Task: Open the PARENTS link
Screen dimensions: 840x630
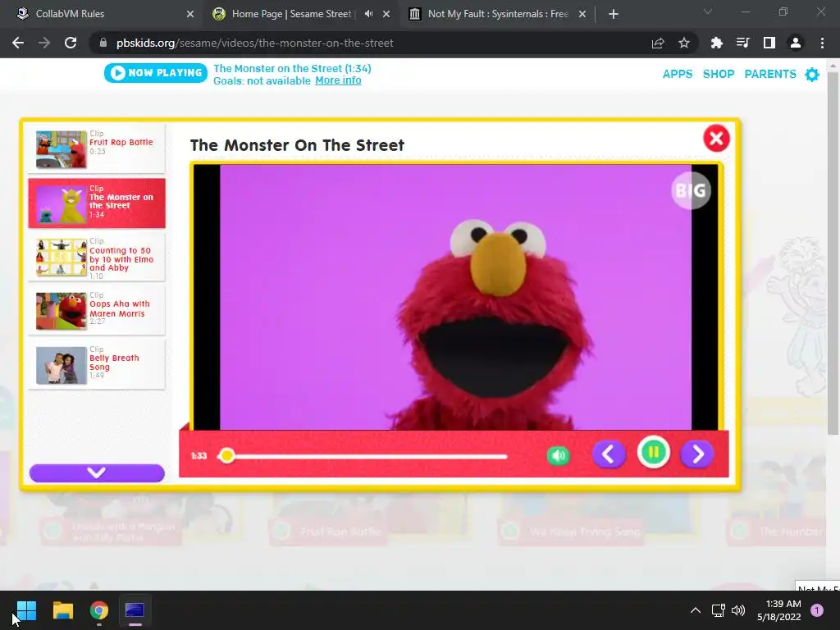Action: (x=769, y=74)
